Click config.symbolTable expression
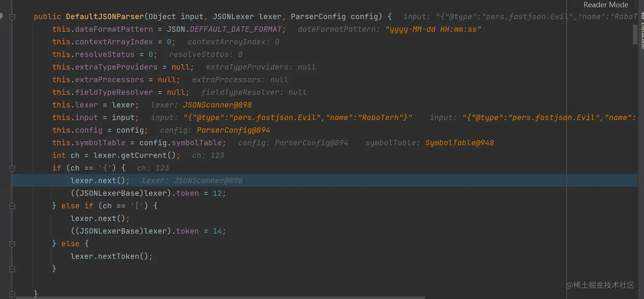Screen dimensions: 644x299 coord(181,143)
